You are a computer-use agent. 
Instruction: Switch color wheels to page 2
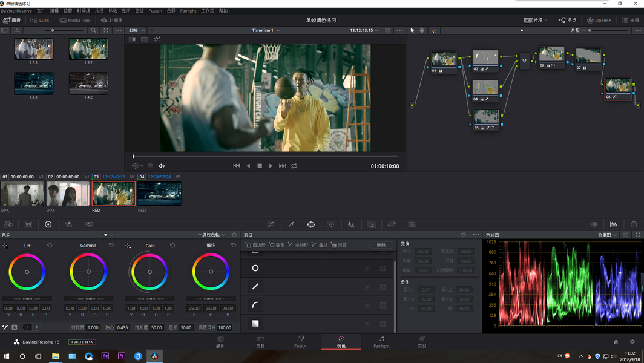click(x=36, y=328)
